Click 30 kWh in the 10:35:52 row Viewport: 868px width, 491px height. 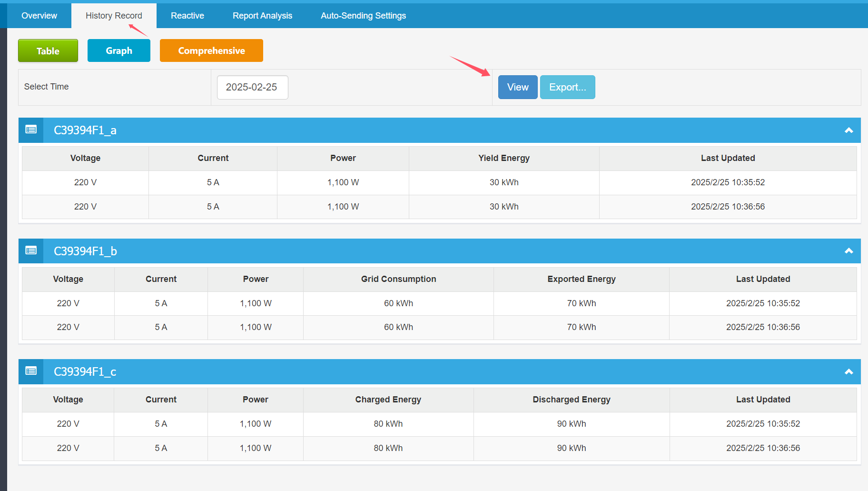tap(504, 182)
